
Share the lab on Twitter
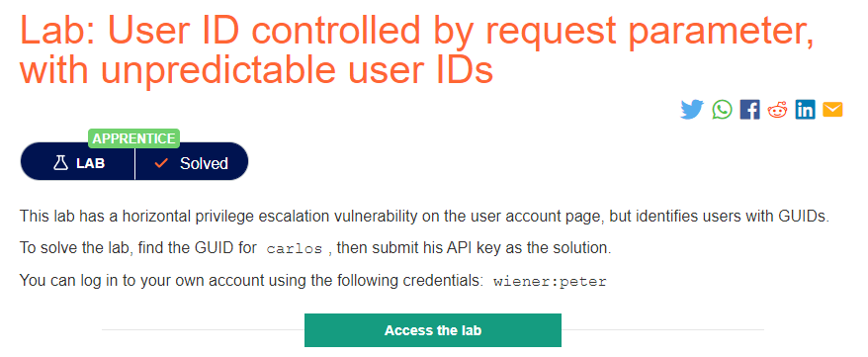pos(691,110)
